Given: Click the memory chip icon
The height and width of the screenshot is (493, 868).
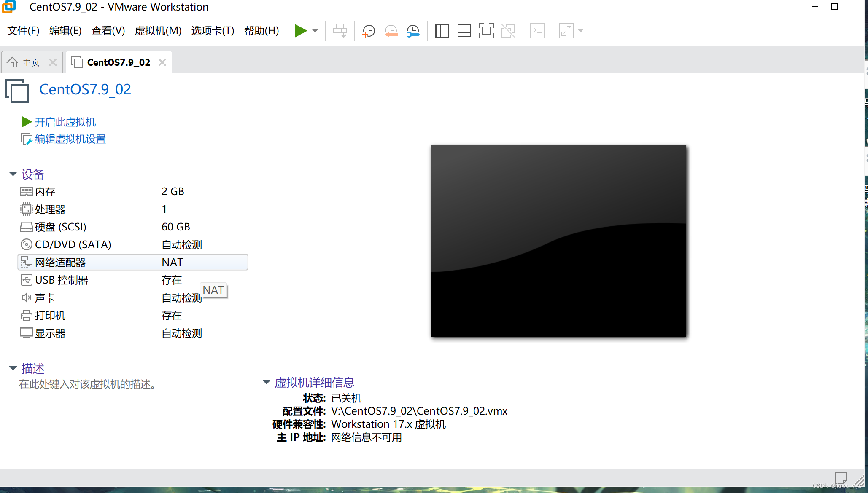Looking at the screenshot, I should pos(26,191).
